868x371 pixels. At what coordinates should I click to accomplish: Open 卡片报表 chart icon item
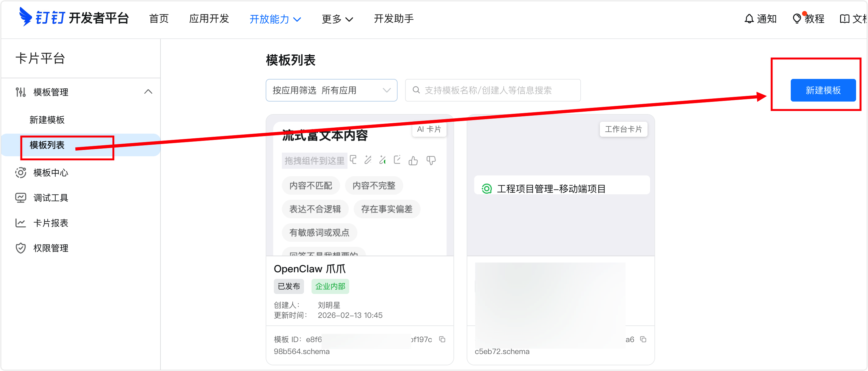pyautogui.click(x=20, y=223)
